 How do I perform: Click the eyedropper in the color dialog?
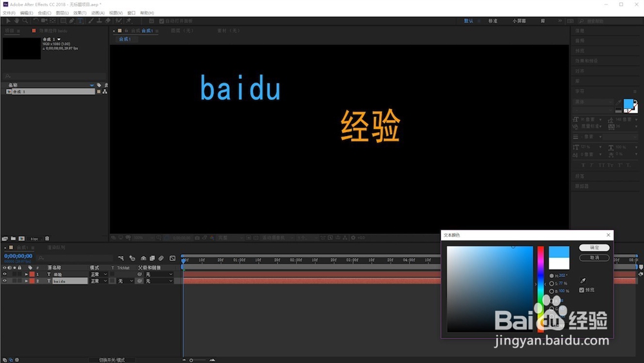(x=583, y=280)
